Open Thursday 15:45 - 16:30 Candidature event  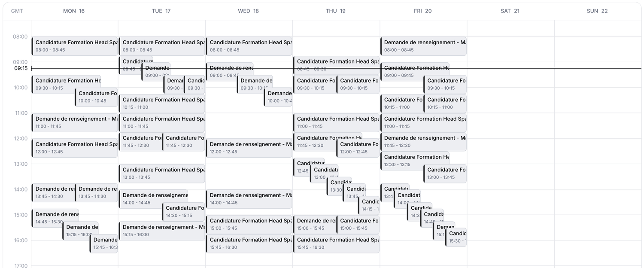pos(336,244)
